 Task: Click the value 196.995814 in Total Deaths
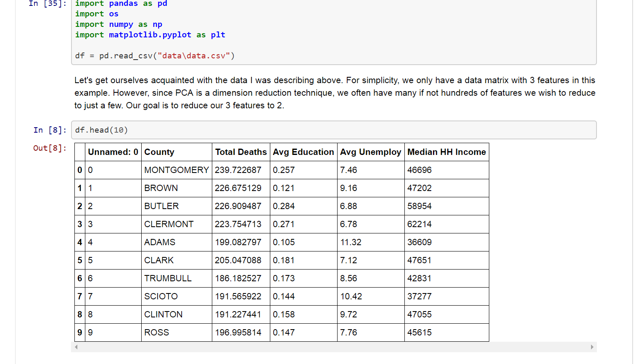[x=241, y=333]
